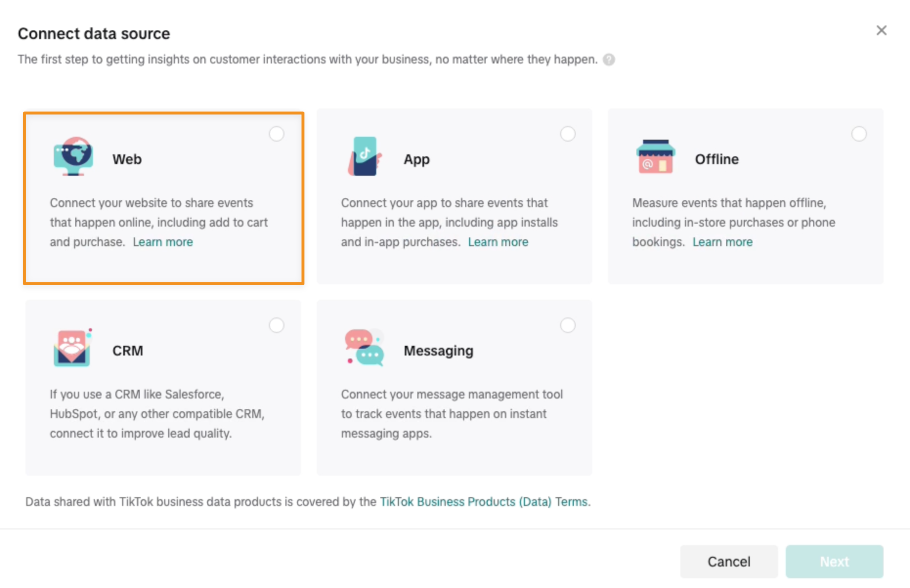Close the Connect data source dialog

(881, 31)
